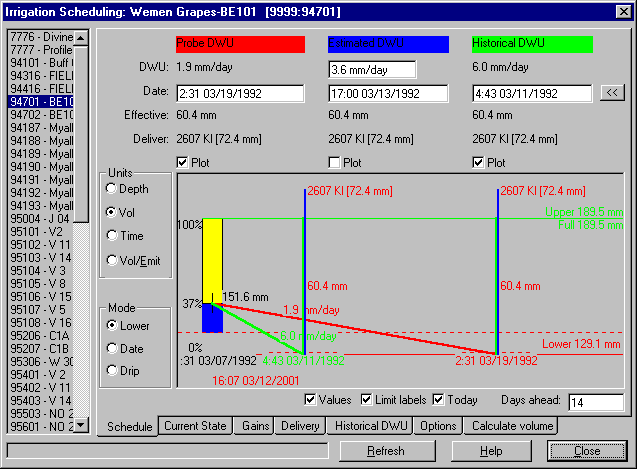Toggle the Today checkbox
Image resolution: width=637 pixels, height=469 pixels.
click(x=438, y=400)
